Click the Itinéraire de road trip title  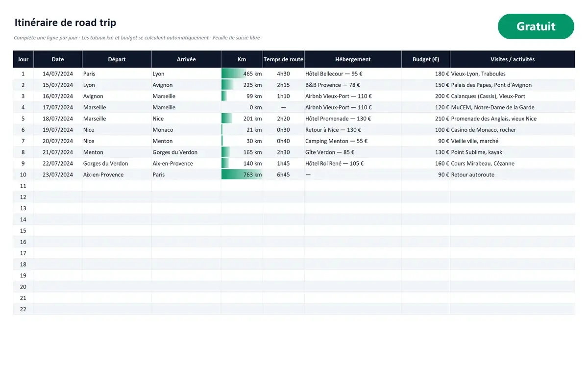click(65, 23)
